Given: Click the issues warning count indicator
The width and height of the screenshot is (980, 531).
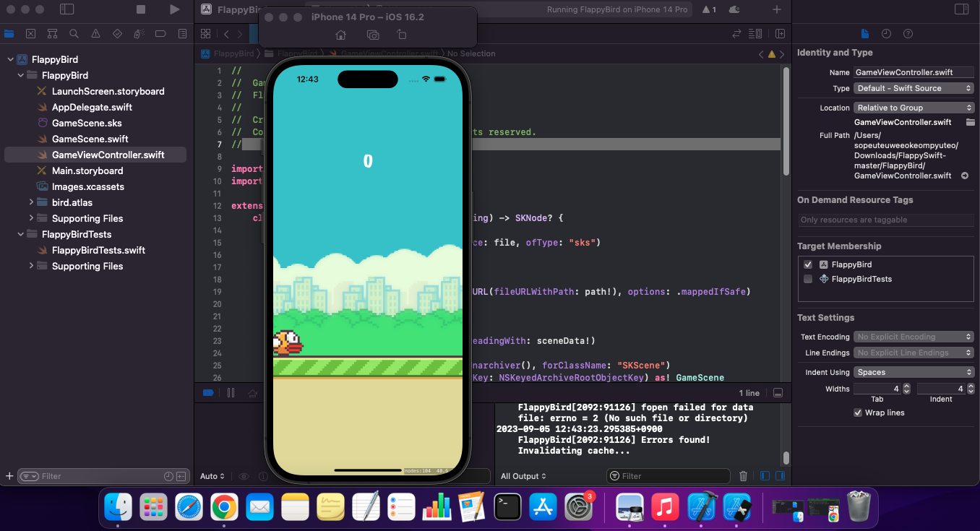Looking at the screenshot, I should pos(709,9).
